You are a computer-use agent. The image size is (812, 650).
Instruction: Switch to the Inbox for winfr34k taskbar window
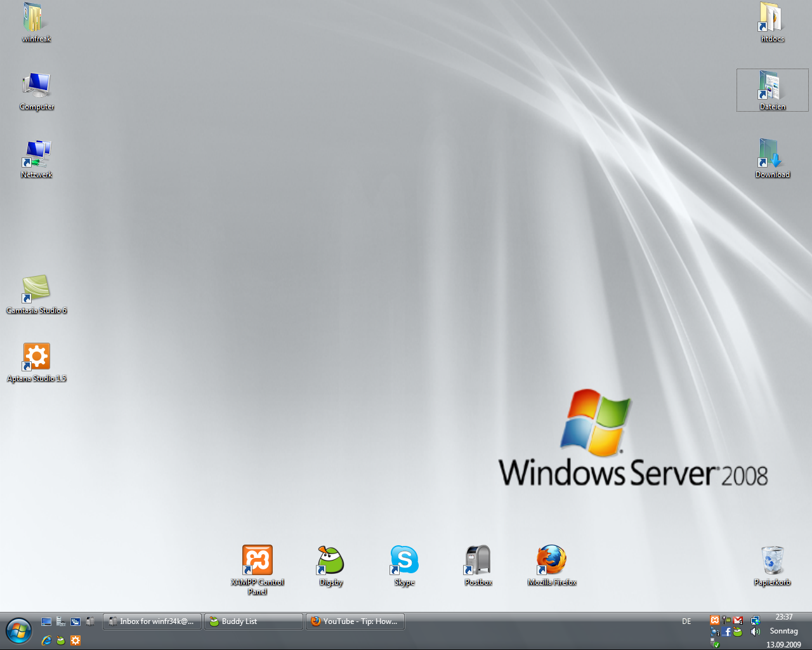point(152,621)
